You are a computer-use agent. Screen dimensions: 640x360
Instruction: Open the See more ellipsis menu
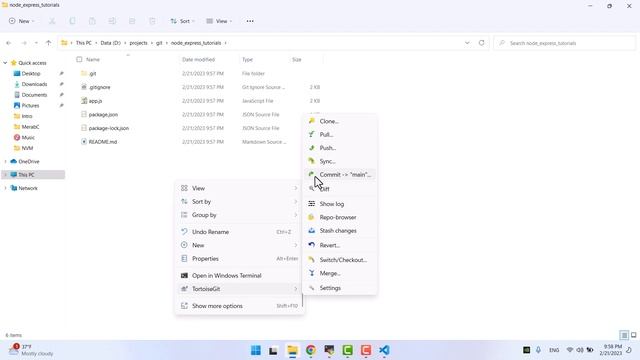click(x=250, y=21)
